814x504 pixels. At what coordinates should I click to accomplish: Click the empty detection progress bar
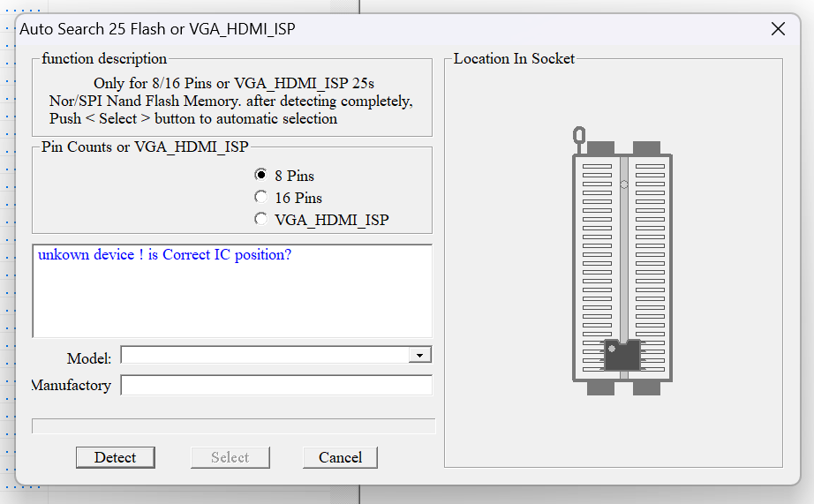coord(233,426)
